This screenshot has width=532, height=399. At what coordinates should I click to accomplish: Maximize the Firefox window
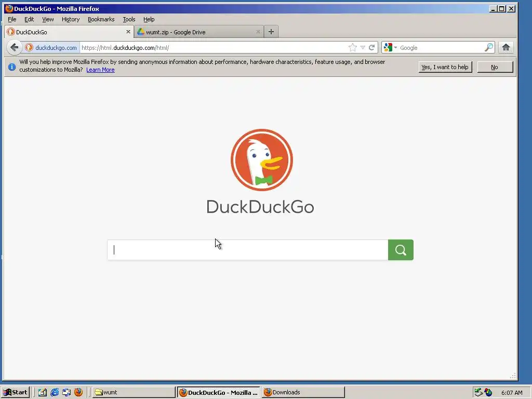pos(502,8)
